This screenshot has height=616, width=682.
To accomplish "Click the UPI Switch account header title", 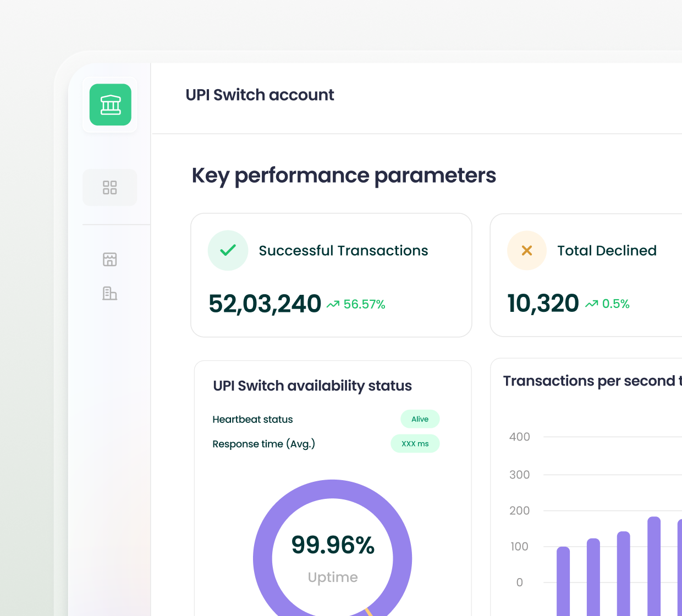I will click(260, 95).
